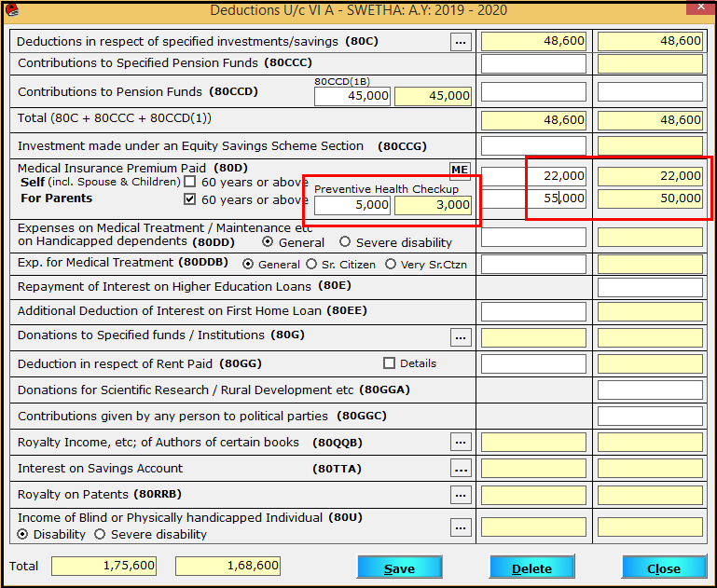Click 80QQB first amount field
Screen dimensions: 717x588
[x=533, y=443]
